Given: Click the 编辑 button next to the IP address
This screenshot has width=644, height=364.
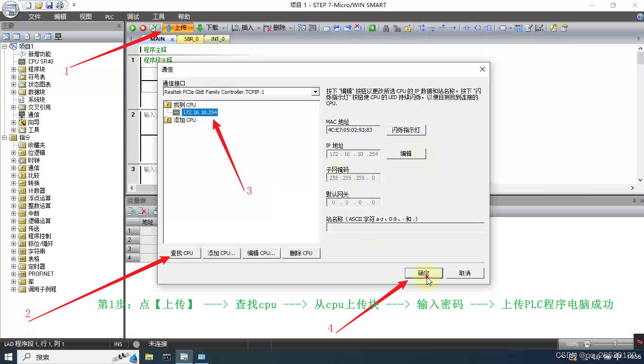Looking at the screenshot, I should coord(406,154).
